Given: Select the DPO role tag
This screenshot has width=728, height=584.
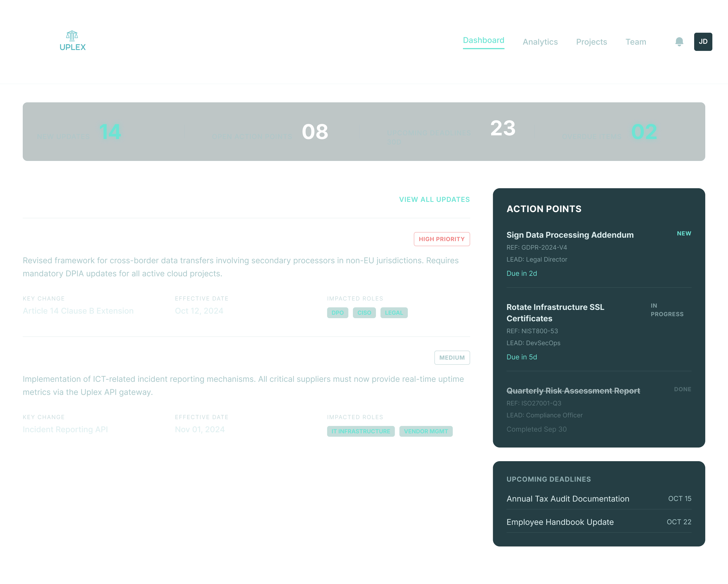Looking at the screenshot, I should pos(337,312).
